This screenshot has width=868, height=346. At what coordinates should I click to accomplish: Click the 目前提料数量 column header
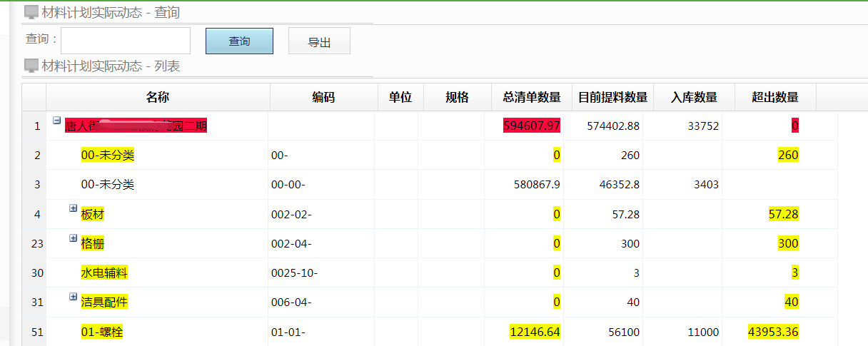[x=612, y=97]
